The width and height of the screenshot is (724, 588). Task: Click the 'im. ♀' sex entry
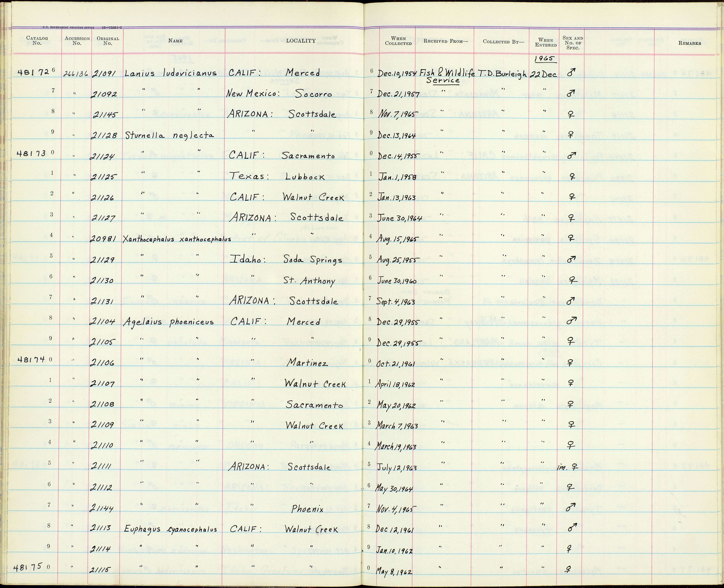tap(567, 468)
